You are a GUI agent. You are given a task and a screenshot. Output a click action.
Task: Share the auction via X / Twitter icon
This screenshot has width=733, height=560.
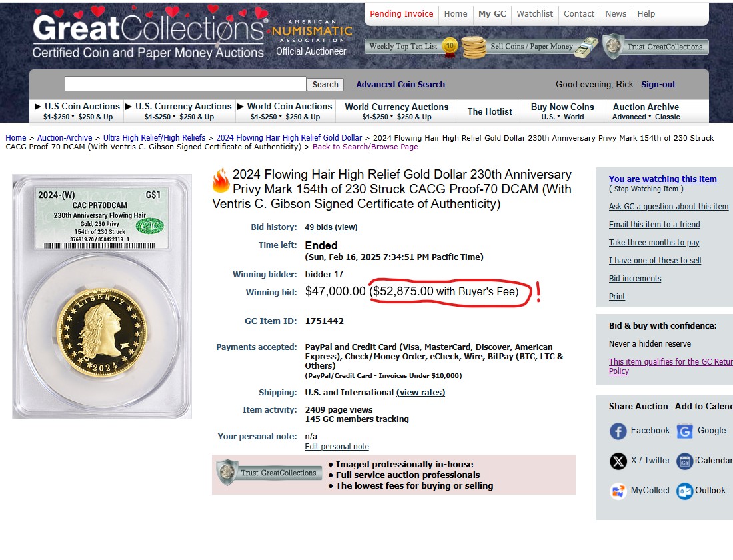click(618, 461)
